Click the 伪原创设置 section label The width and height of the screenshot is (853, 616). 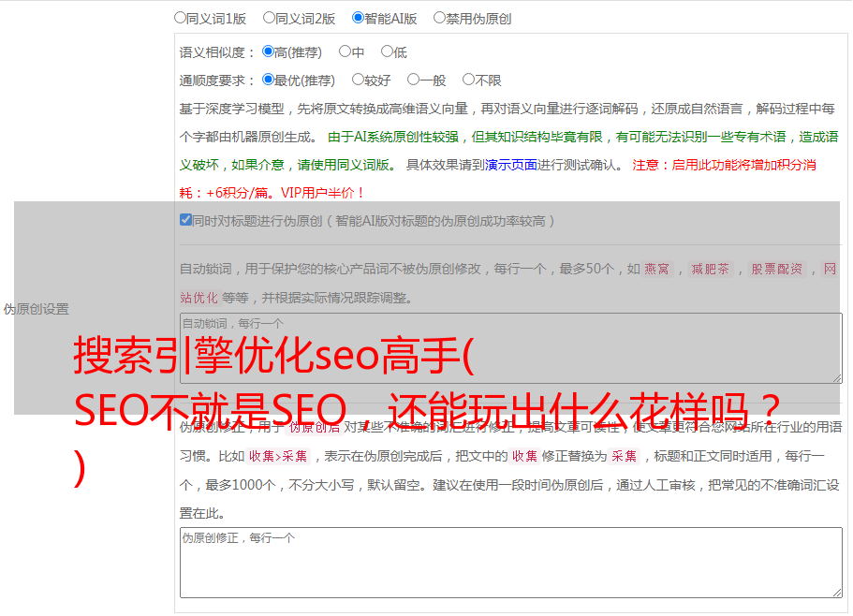point(37,309)
